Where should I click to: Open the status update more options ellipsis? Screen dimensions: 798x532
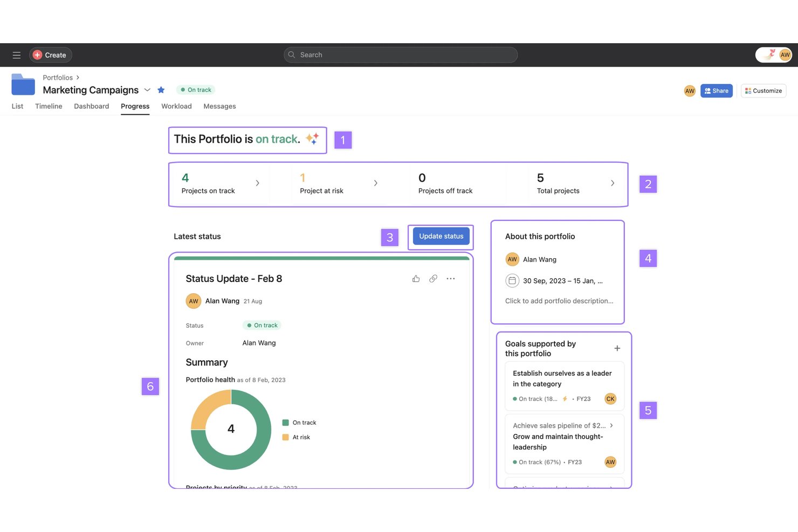coord(451,279)
